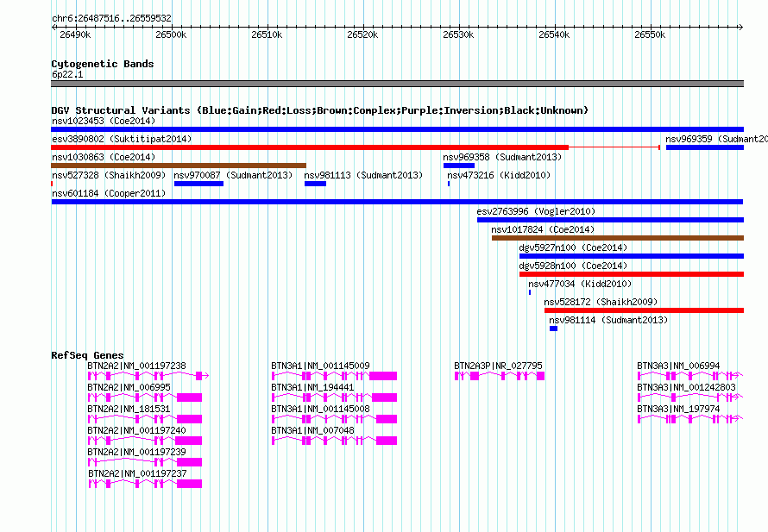Image resolution: width=768 pixels, height=532 pixels.
Task: Click the 26490k ruler tick label
Action: click(75, 34)
